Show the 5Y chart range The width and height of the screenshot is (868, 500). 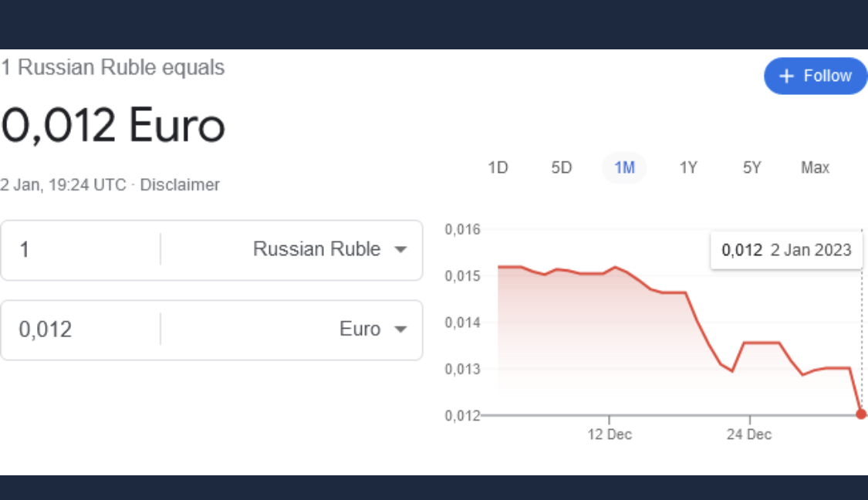[x=751, y=167]
